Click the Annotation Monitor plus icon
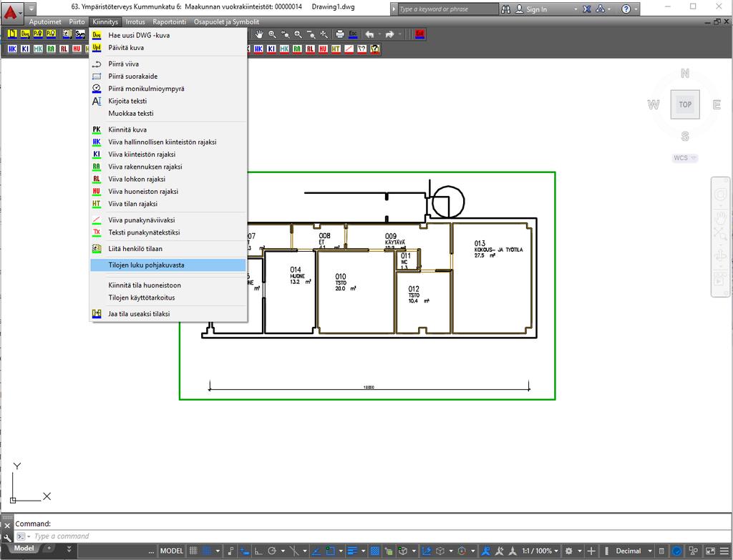 click(x=591, y=551)
